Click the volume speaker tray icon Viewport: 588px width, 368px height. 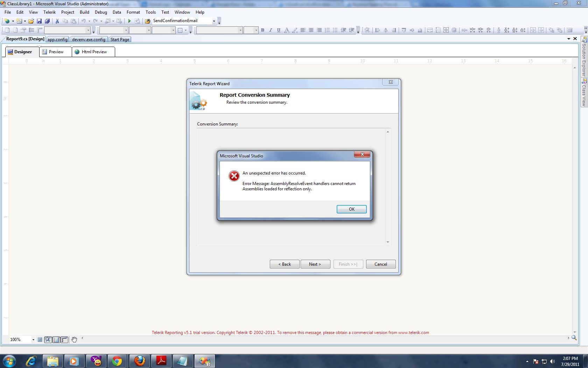coord(553,361)
